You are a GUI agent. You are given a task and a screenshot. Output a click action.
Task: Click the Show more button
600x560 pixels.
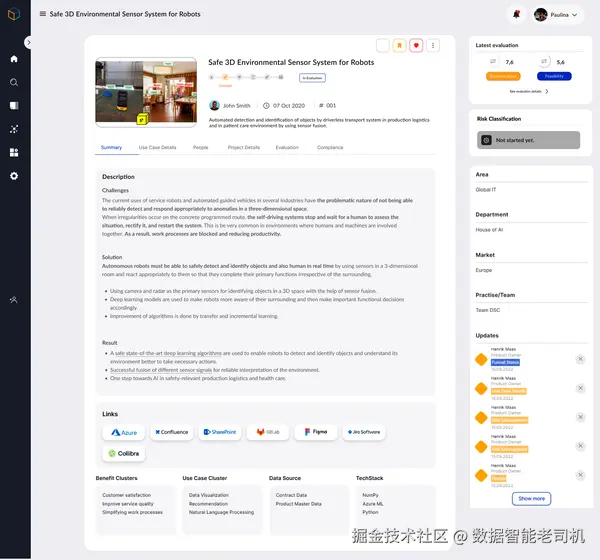click(x=531, y=499)
